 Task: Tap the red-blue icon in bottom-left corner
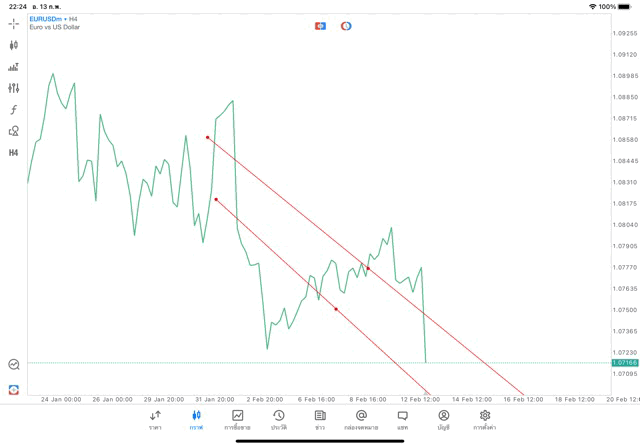tap(13, 389)
